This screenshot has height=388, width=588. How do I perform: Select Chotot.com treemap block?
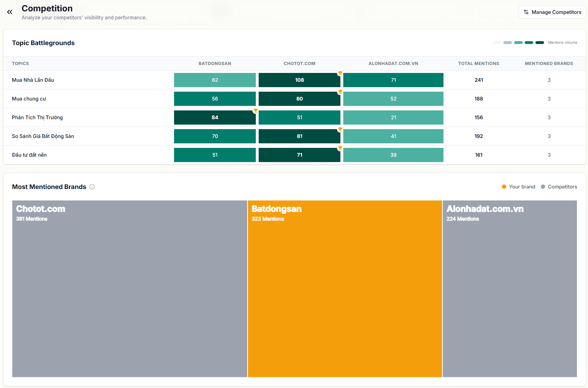(x=129, y=289)
